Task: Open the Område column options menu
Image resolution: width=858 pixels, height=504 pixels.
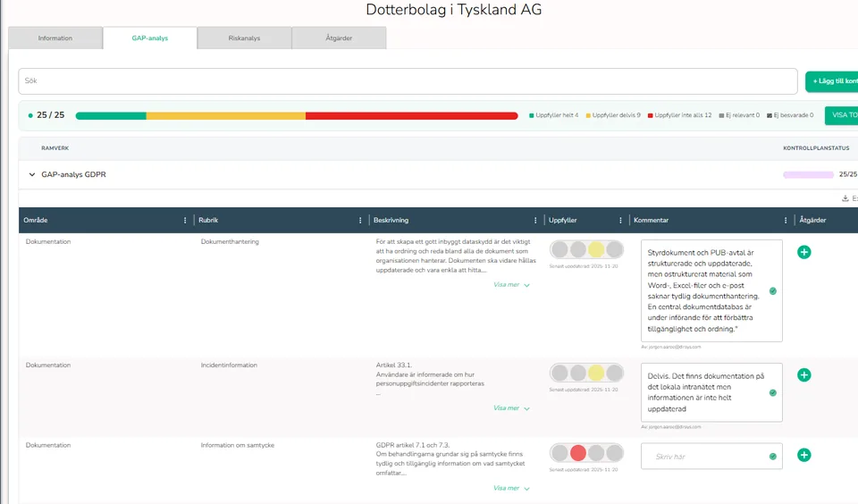Action: coord(185,220)
